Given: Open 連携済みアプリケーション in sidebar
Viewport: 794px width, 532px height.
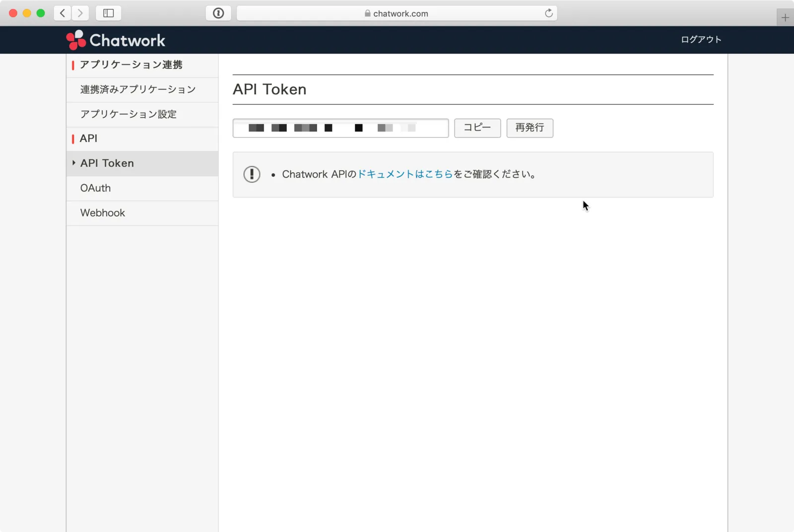Looking at the screenshot, I should [x=142, y=90].
